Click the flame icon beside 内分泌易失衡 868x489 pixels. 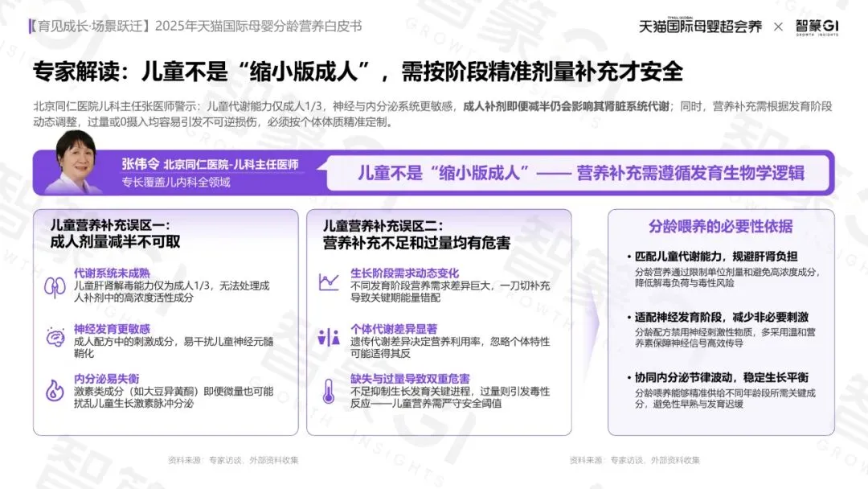pyautogui.click(x=55, y=390)
